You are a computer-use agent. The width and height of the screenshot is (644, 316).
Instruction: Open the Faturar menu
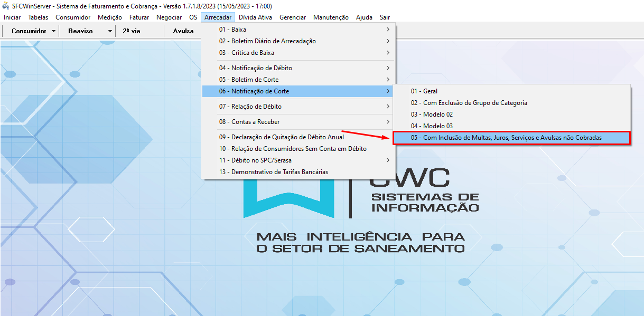click(139, 17)
